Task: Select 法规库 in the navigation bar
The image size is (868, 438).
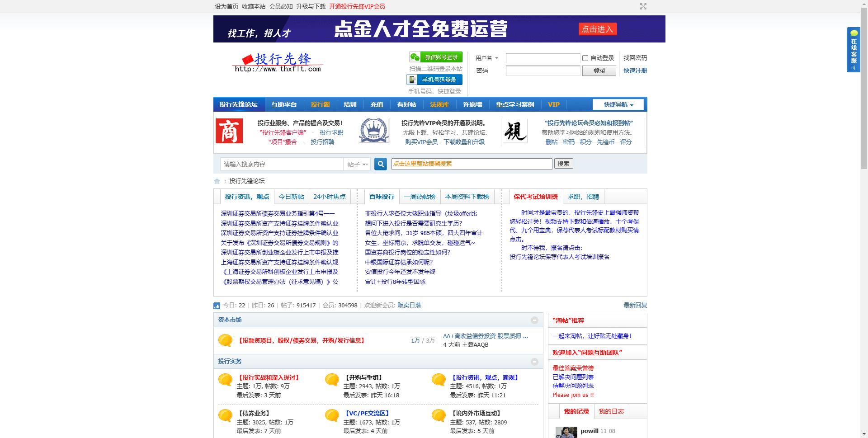Action: pos(439,104)
